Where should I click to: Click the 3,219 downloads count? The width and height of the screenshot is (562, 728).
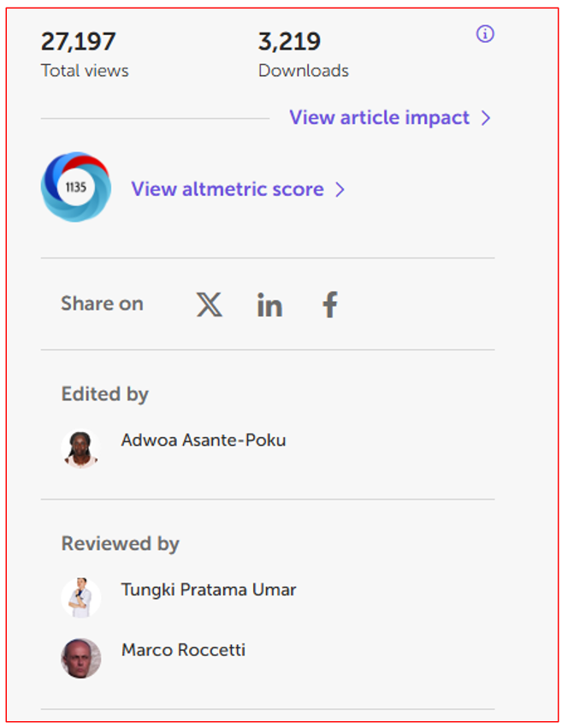point(289,41)
